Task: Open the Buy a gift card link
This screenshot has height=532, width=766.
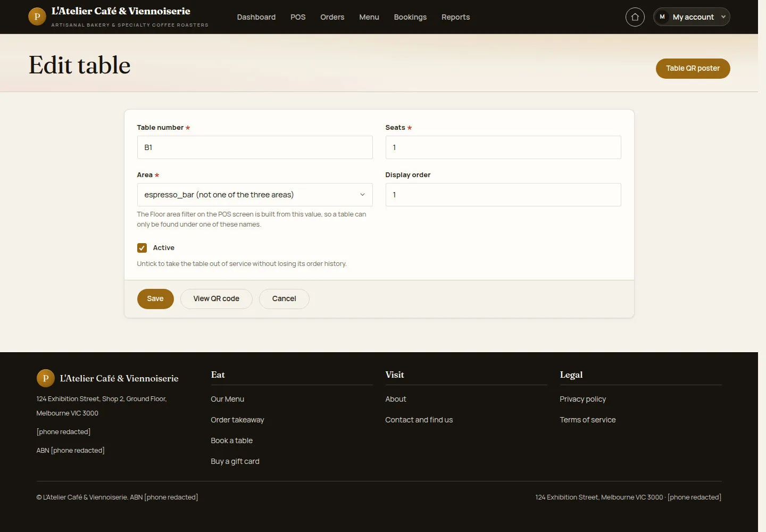Action: pyautogui.click(x=235, y=461)
